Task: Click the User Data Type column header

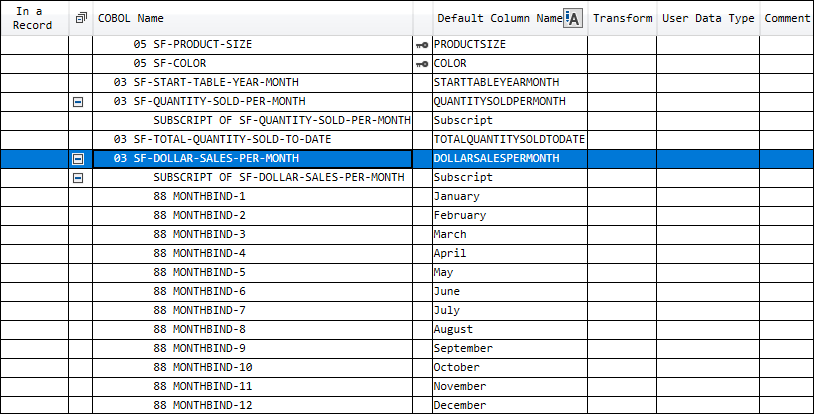Action: coord(708,18)
